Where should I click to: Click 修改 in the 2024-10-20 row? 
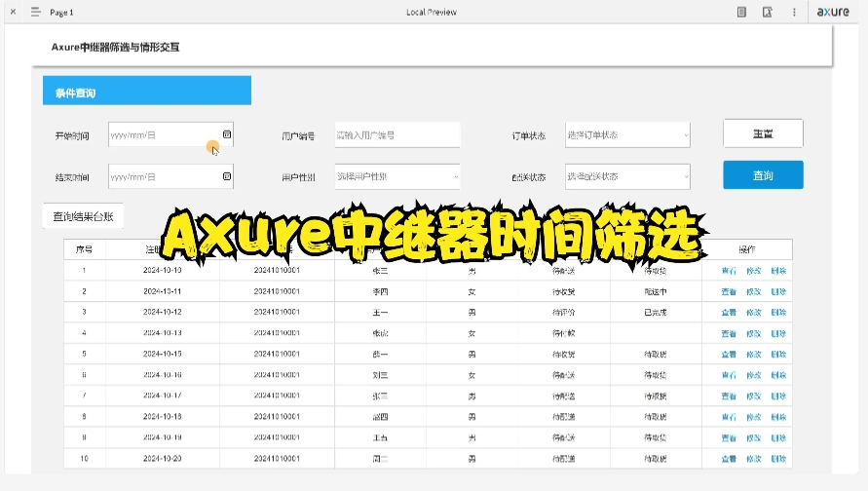pyautogui.click(x=754, y=458)
